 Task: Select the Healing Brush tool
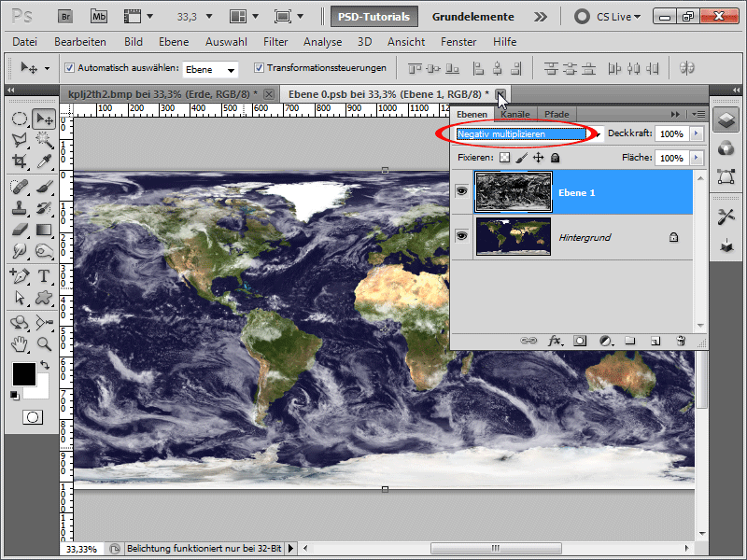[x=19, y=186]
